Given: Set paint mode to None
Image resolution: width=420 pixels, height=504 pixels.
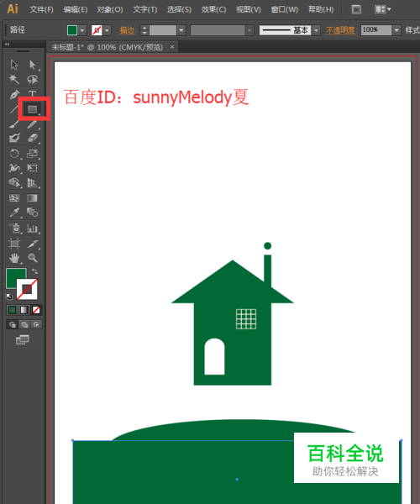Looking at the screenshot, I should 36,310.
